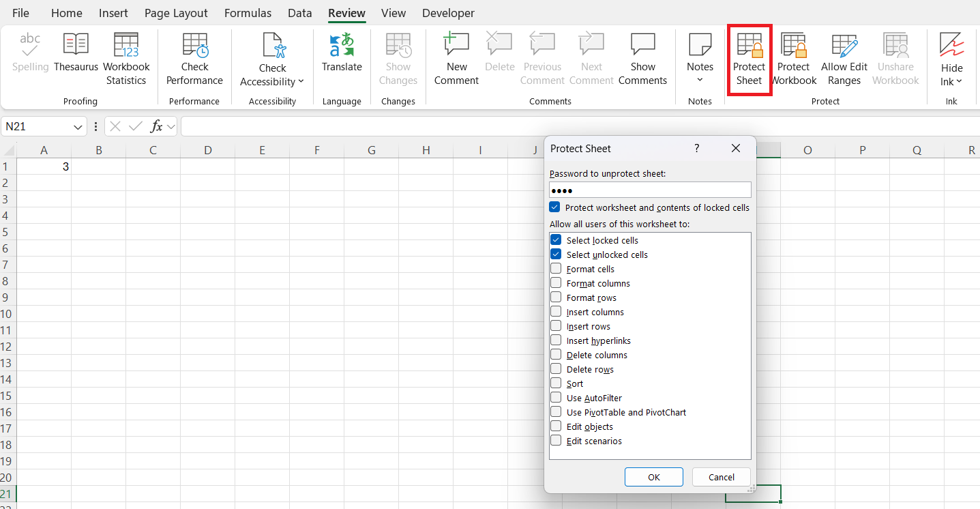Run the Spelling check
Viewport: 980px width, 509px height.
point(31,53)
